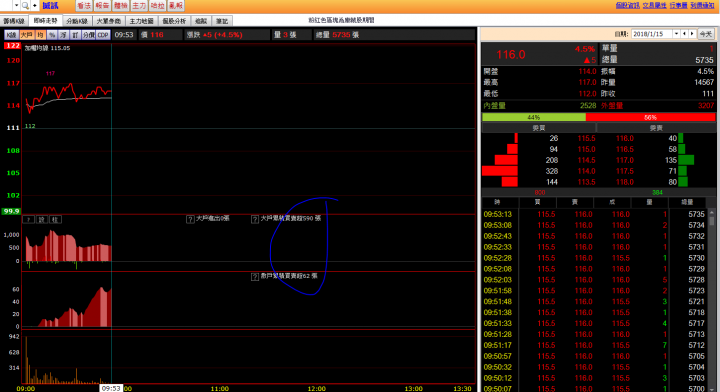Viewport: 720px width, 392px height.
Task: Click the 09:53 time marker on the axis
Action: pyautogui.click(x=111, y=388)
